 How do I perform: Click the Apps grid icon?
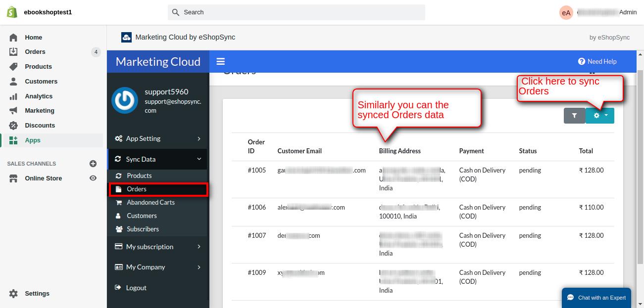point(13,140)
